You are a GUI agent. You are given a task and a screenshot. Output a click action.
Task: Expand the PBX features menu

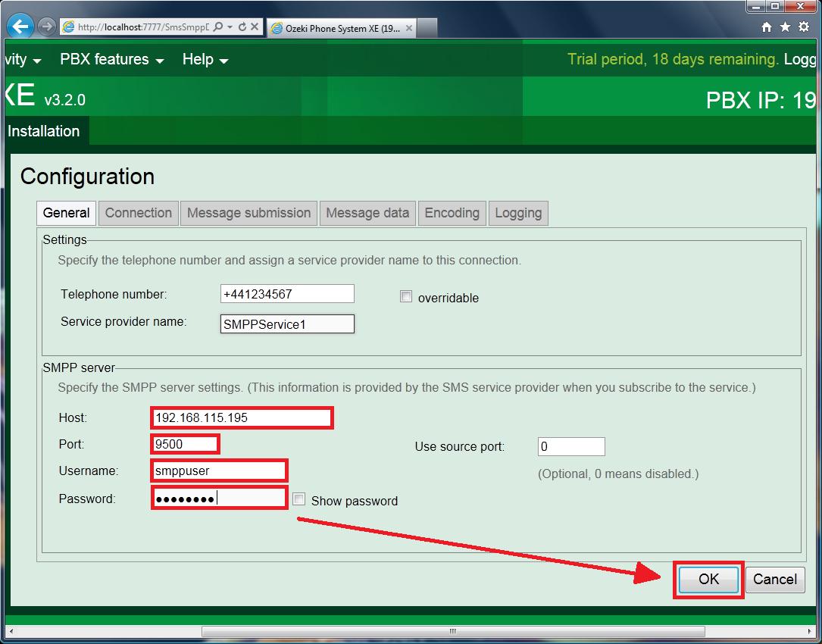tap(111, 60)
